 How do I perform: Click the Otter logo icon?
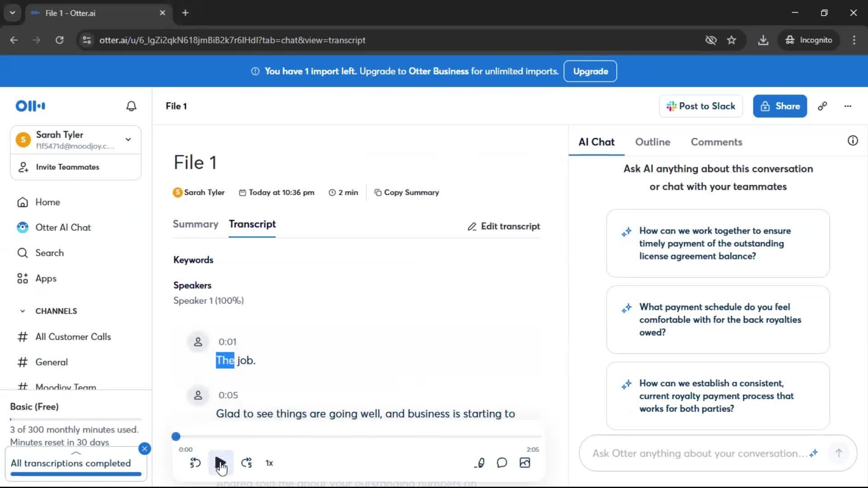pos(30,106)
